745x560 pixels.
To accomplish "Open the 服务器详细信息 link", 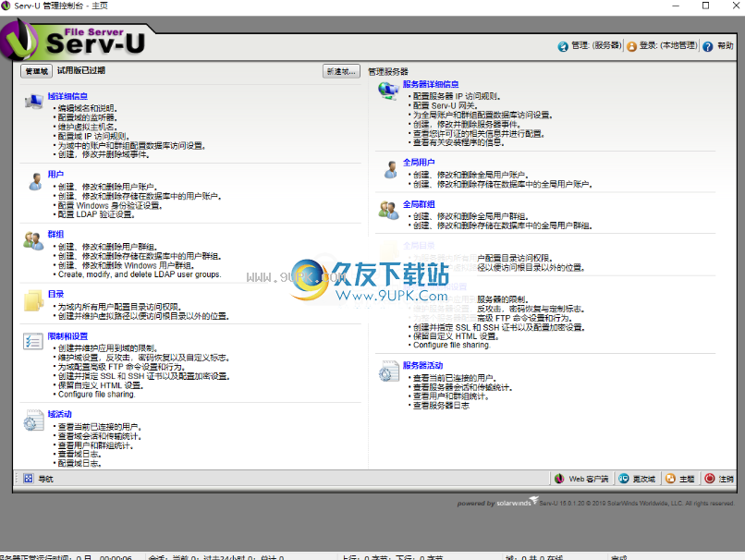I will pos(431,84).
